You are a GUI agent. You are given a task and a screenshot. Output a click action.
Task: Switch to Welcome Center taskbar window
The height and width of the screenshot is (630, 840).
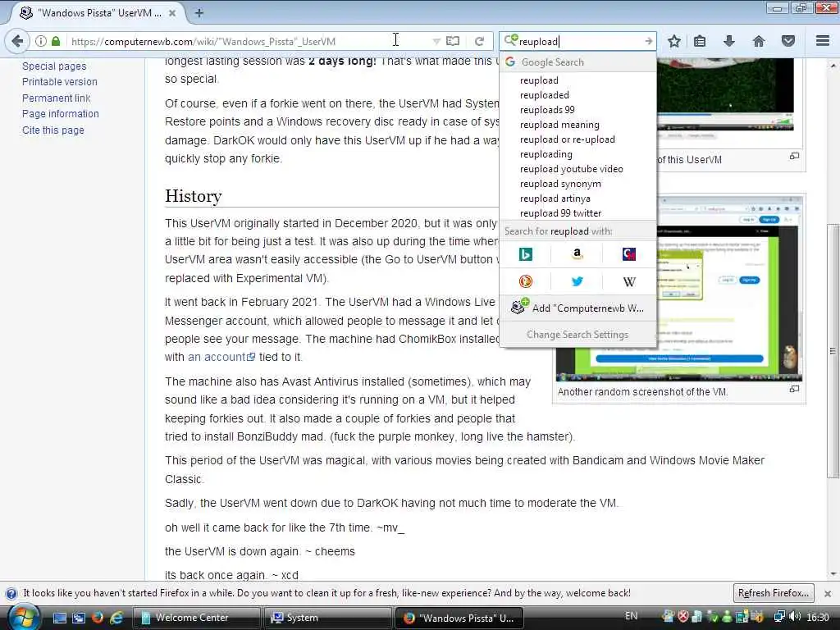(x=196, y=618)
